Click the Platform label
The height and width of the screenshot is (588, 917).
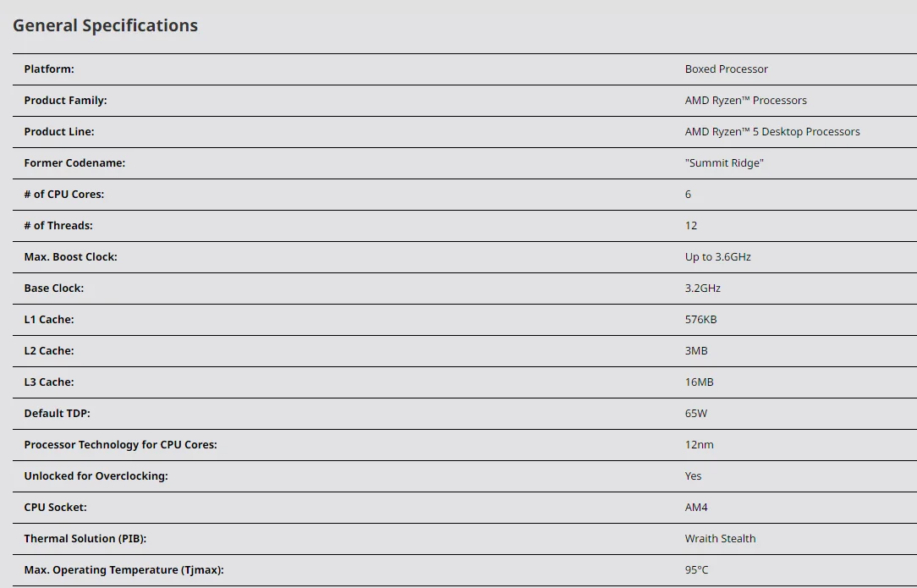[x=49, y=69]
